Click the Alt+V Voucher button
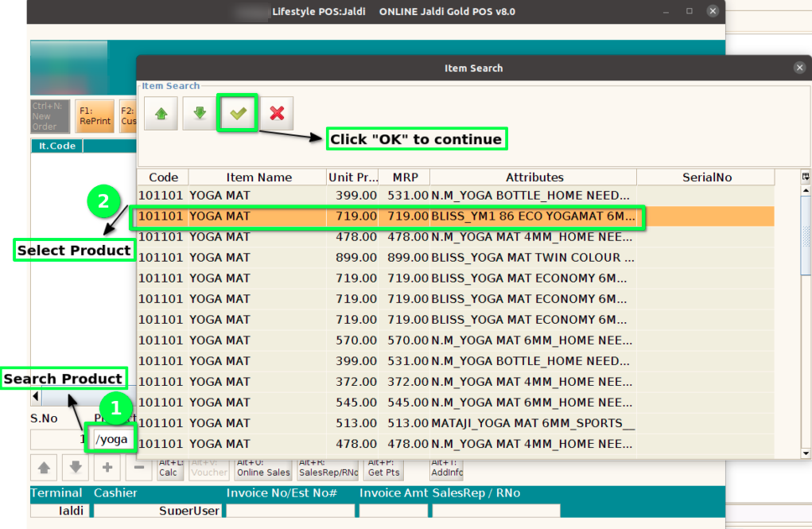This screenshot has height=529, width=812. tap(208, 469)
